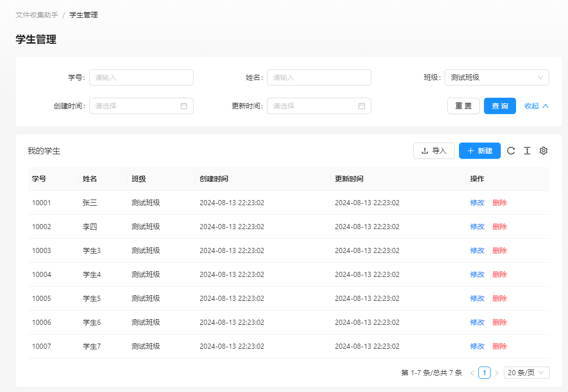The width and height of the screenshot is (568, 392).
Task: Click 修改 for student 10001
Action: 477,203
